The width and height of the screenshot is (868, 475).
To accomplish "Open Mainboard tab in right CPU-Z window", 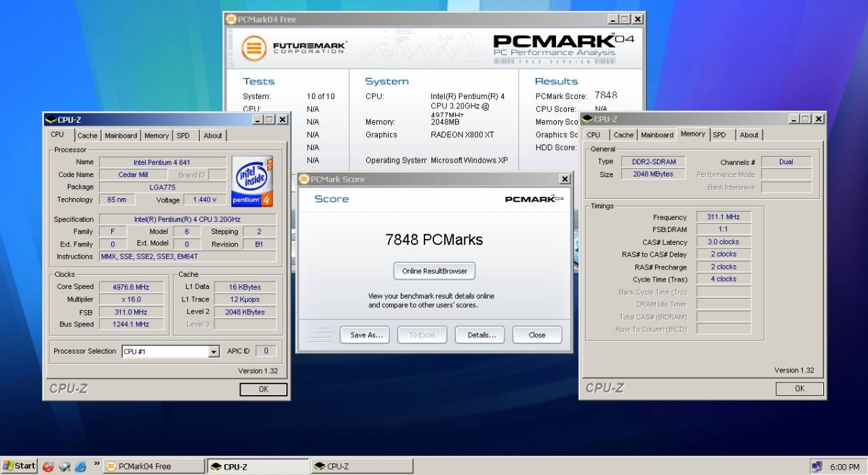I will [657, 135].
